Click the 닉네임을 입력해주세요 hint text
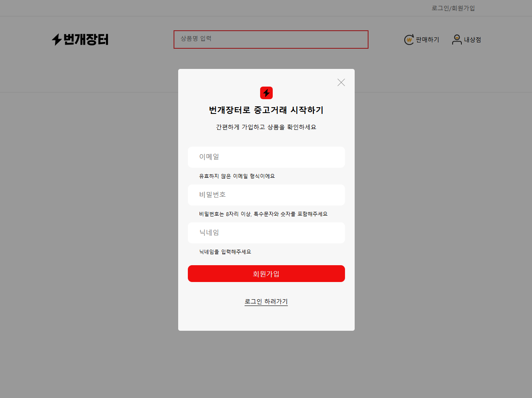Image resolution: width=532 pixels, height=398 pixels. tap(225, 252)
